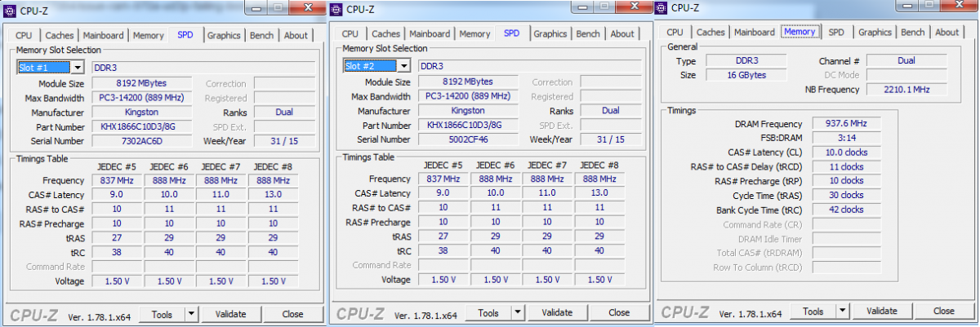Click Part Number KHX1866C10D3/8G in the Slot #1 window
980x327 pixels.
tap(141, 126)
